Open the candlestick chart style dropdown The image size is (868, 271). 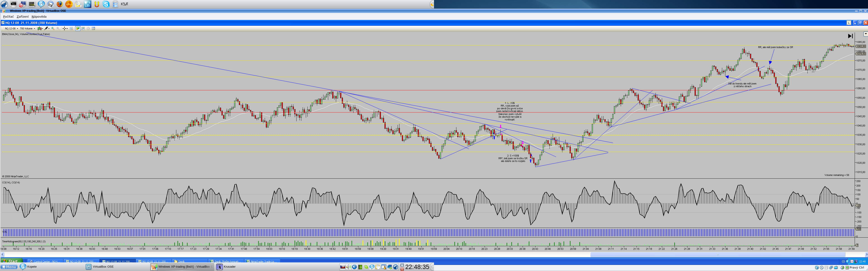click(x=40, y=29)
